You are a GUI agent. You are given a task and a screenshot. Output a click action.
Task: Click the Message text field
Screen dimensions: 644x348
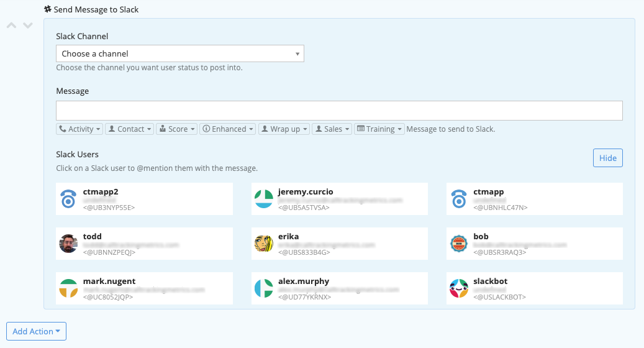click(339, 111)
